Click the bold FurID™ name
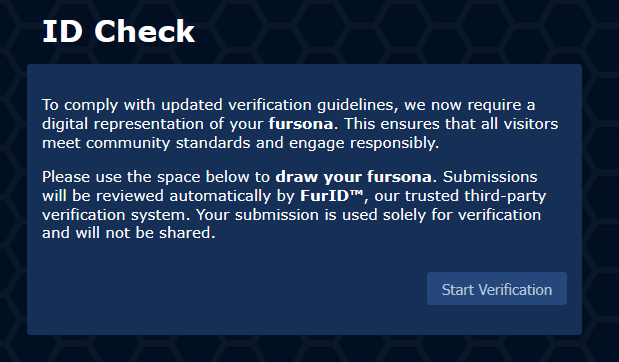 pos(332,196)
